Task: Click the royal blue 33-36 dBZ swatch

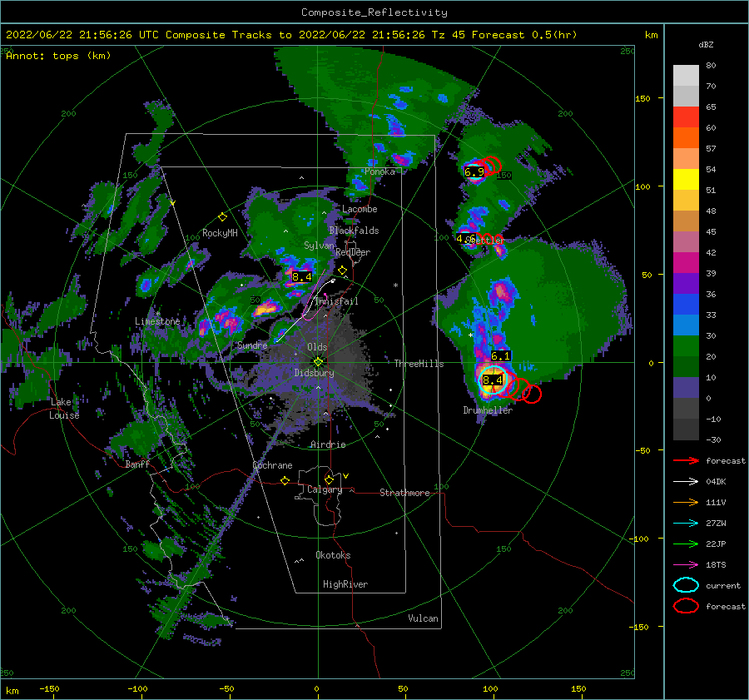Action: pyautogui.click(x=686, y=305)
